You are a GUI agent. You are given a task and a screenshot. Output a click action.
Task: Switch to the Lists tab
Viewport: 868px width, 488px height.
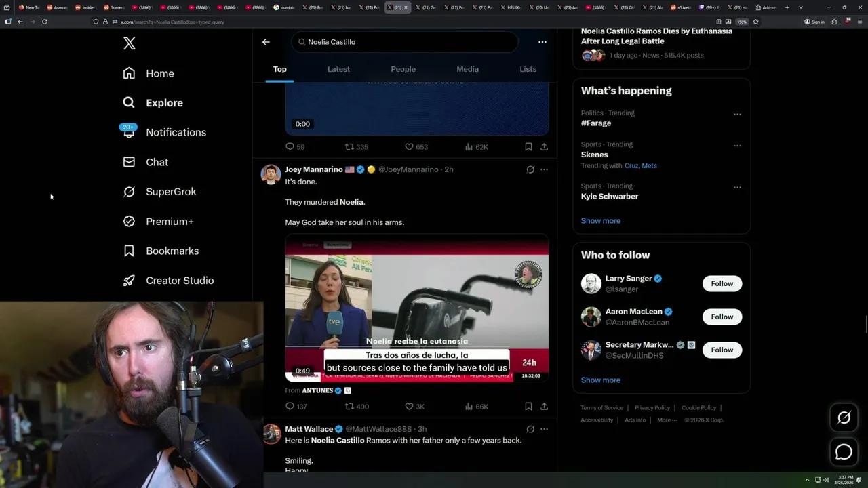coord(528,69)
